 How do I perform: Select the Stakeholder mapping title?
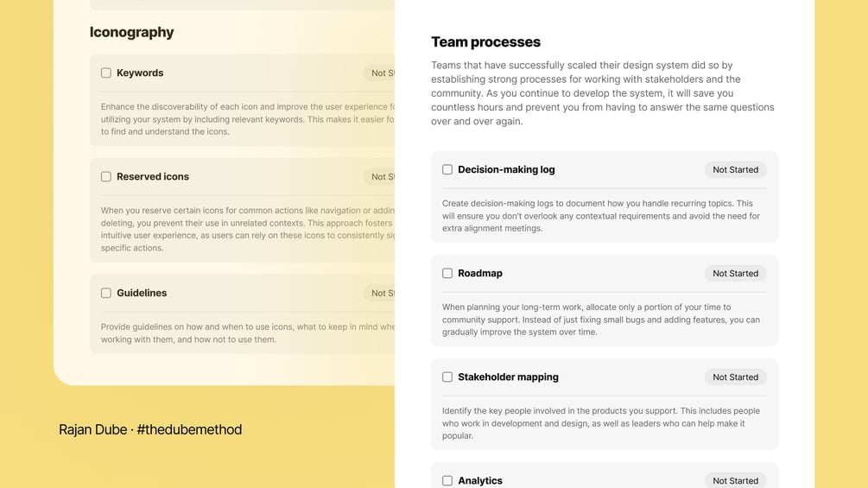coord(508,377)
